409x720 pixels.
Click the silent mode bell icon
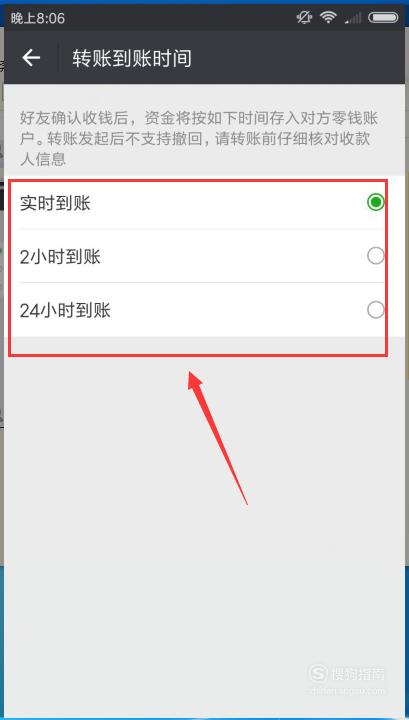coord(304,17)
